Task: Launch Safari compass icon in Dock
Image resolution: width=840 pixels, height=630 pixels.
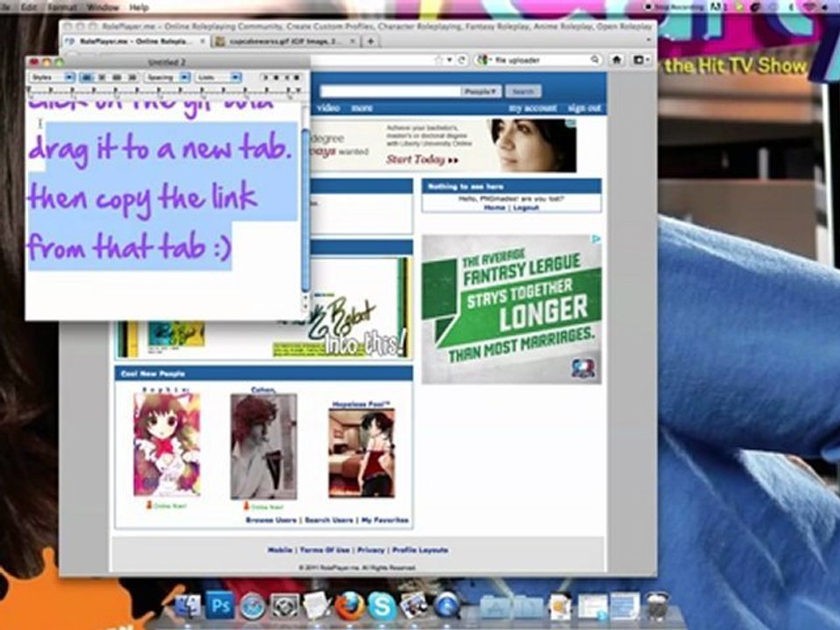Action: coord(252,607)
